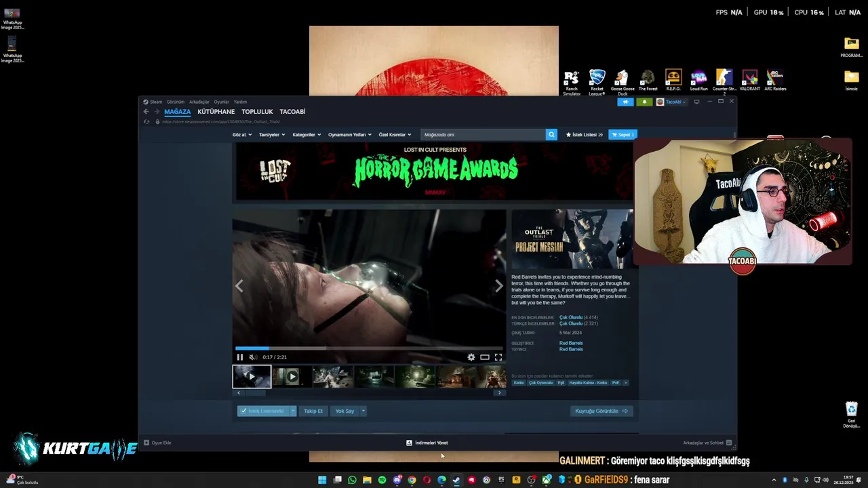Click the blue store search magnifier

click(x=551, y=134)
